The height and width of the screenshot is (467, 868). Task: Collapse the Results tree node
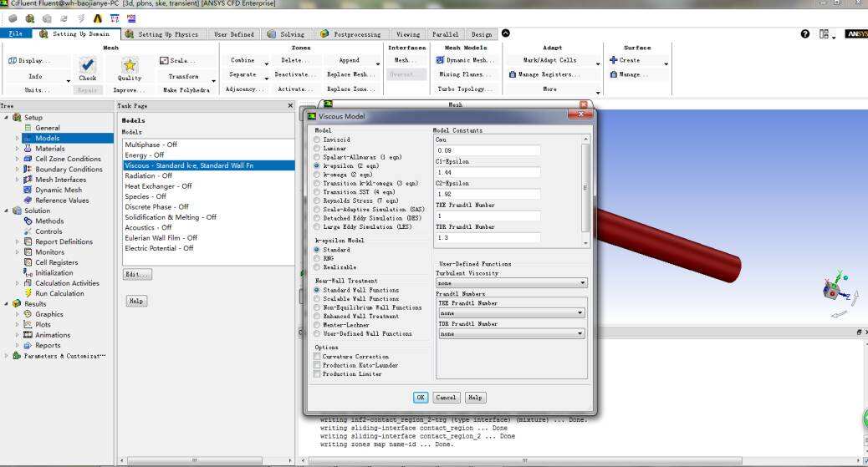6,304
